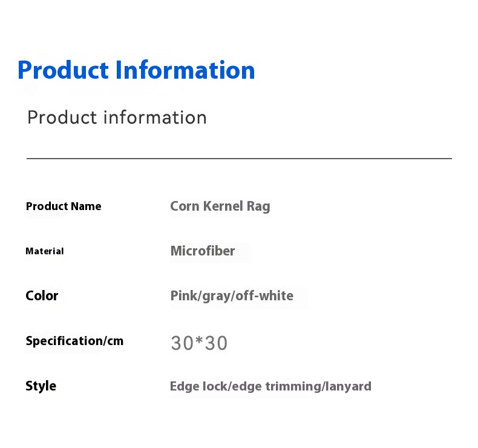Viewport: 478px width, 448px height.
Task: Select the "Product Name" label
Action: (x=64, y=206)
